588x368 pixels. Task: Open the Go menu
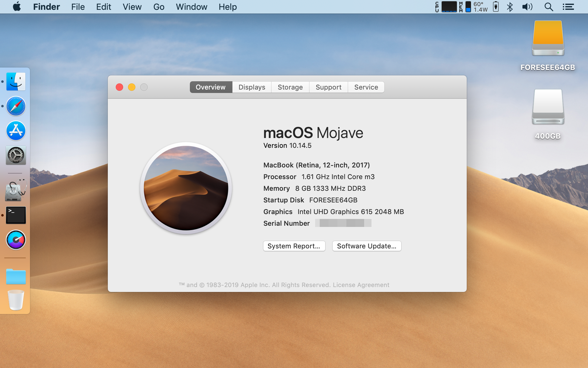(x=159, y=7)
